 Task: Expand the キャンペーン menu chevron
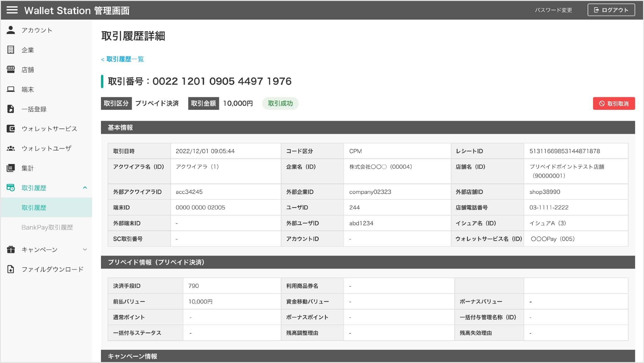tap(85, 250)
